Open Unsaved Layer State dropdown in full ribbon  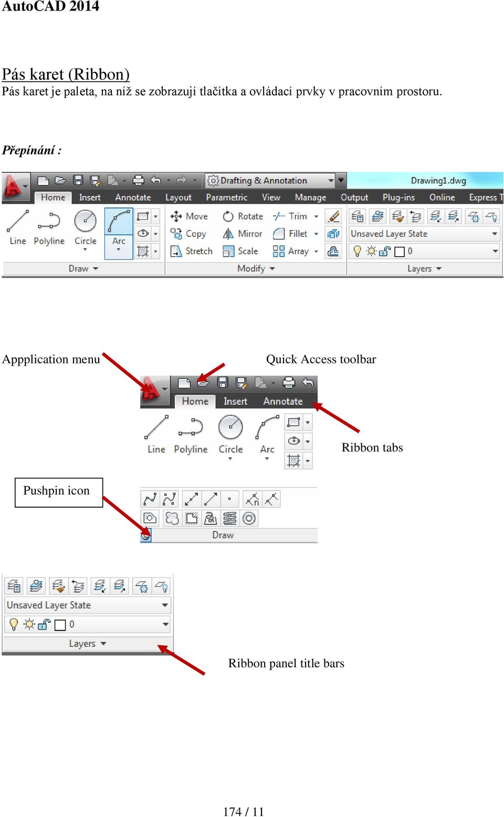tap(495, 234)
